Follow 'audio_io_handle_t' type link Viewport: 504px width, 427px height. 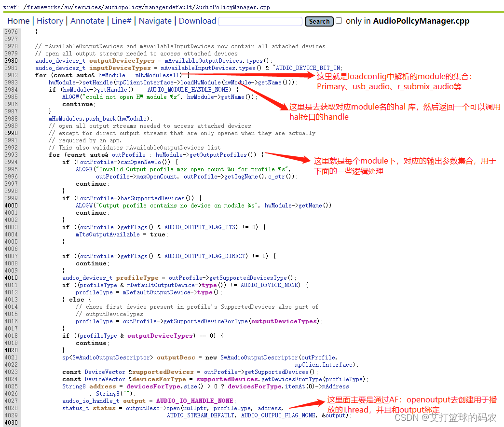pos(91,401)
